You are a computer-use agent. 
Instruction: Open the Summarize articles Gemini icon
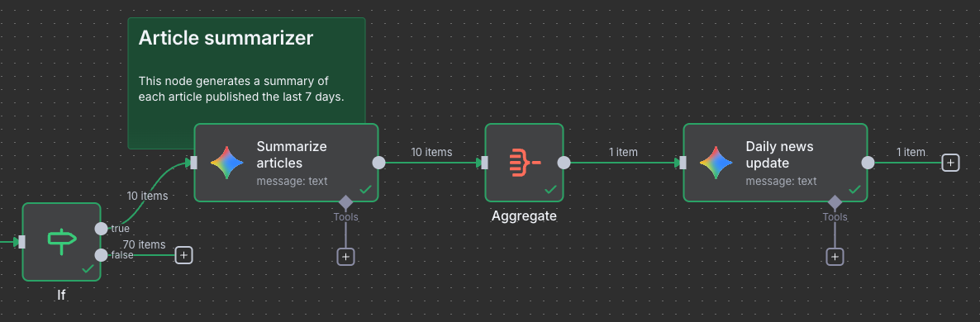pos(226,163)
